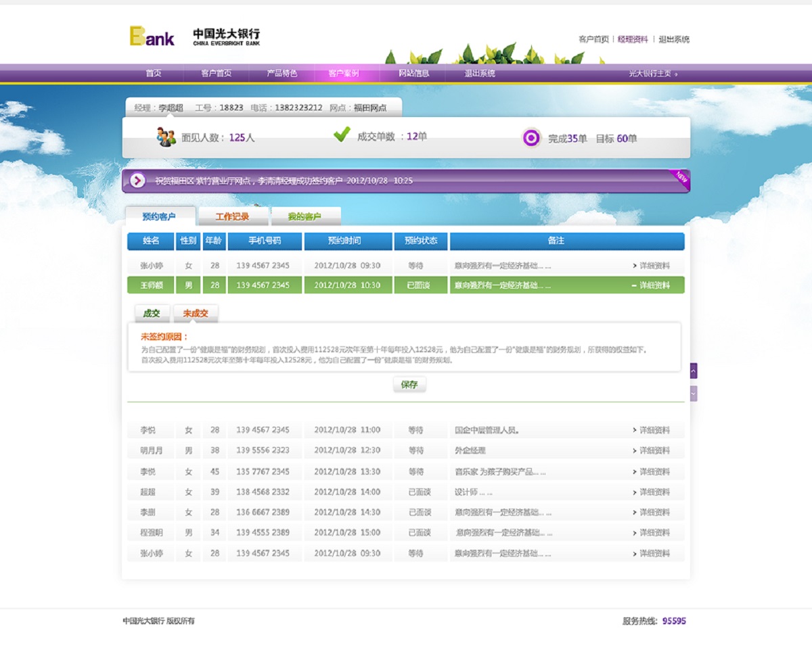The image size is (812, 662).
Task: Click the announcement text 祝贺福田区 紫竹营业厅网点
Action: click(x=202, y=181)
